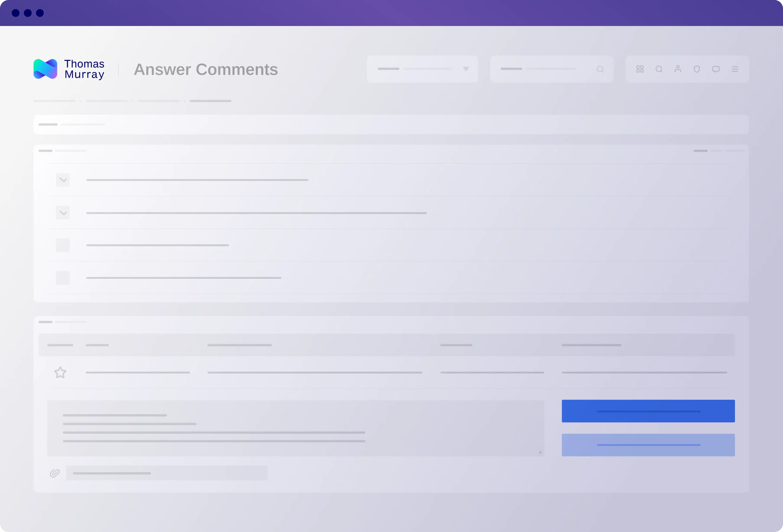Click the solid blue primary button
Screen dimensions: 783x532
pos(648,411)
